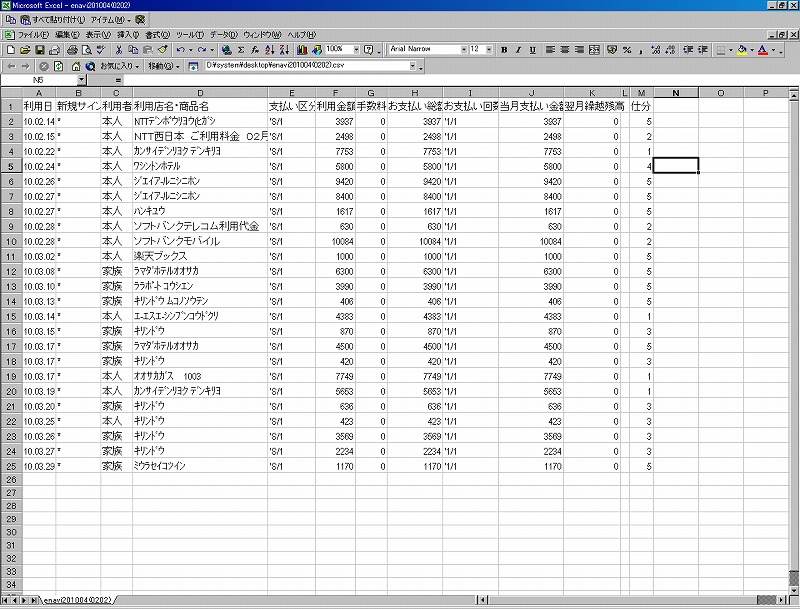This screenshot has height=609, width=800.
Task: Apply Currency style icon
Action: pyautogui.click(x=612, y=50)
